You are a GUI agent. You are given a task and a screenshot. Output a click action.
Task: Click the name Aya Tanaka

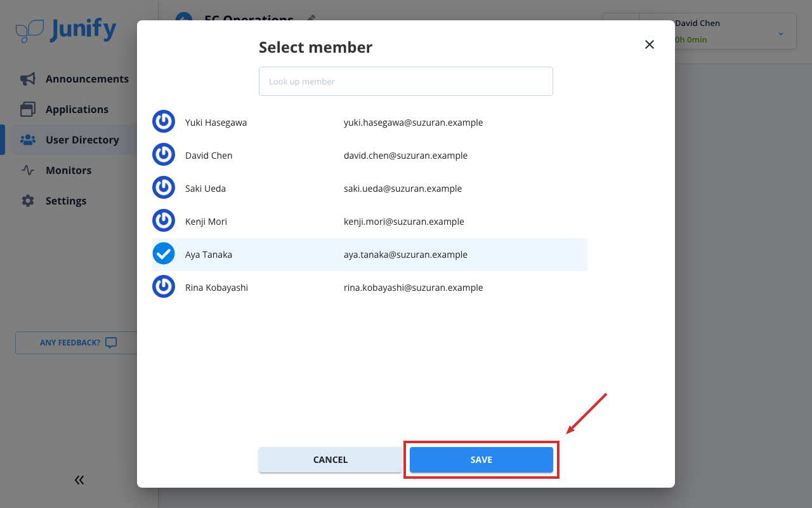pyautogui.click(x=209, y=255)
